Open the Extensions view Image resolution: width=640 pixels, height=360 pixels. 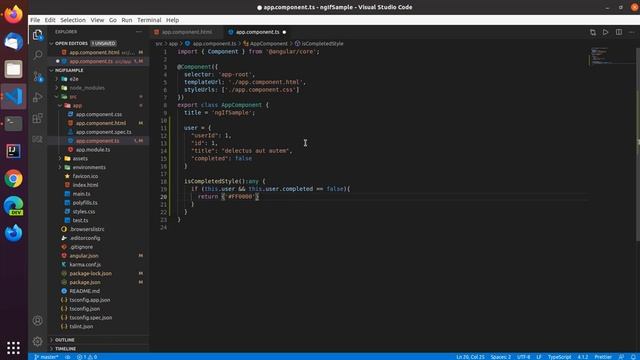click(x=38, y=118)
